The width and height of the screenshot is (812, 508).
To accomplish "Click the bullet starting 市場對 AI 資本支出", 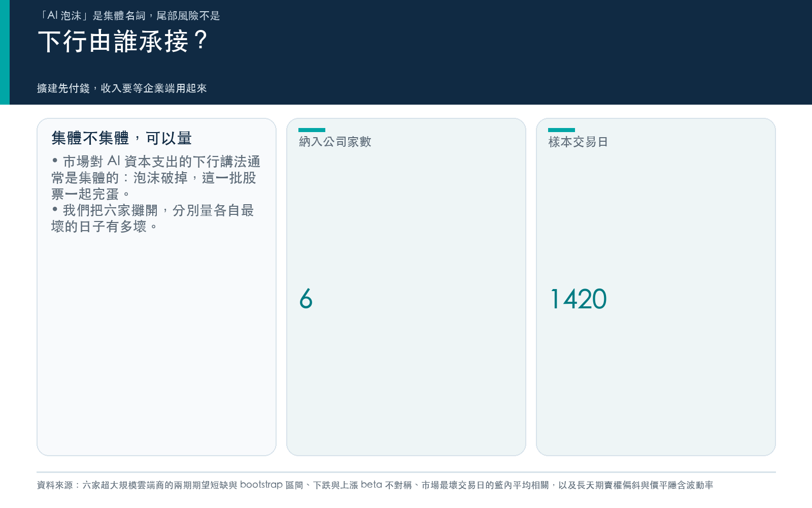I will (156, 178).
